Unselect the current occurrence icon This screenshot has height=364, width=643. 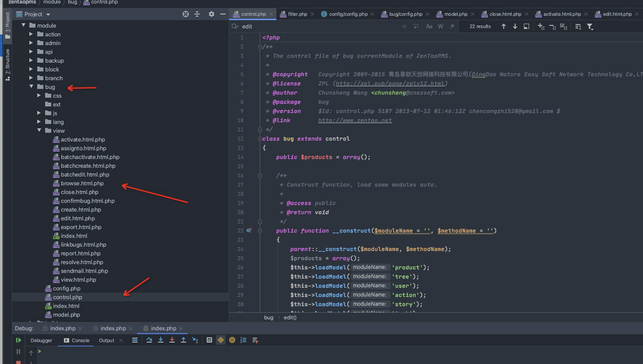552,27
